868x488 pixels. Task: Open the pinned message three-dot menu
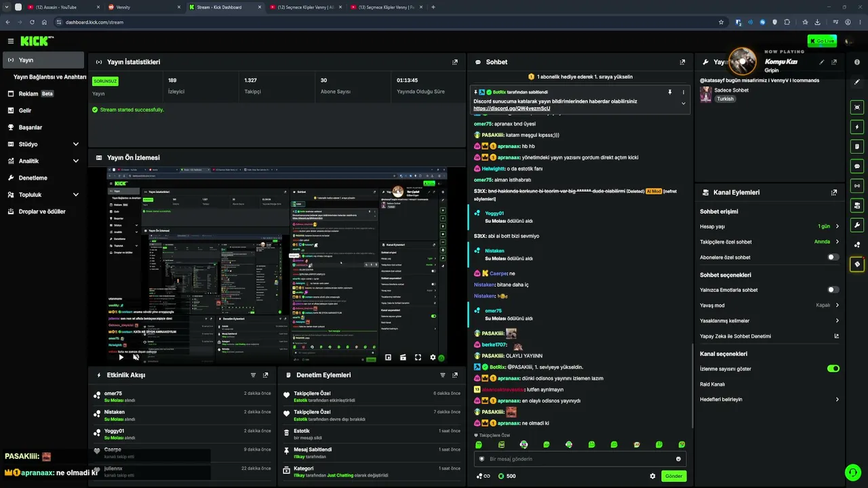coord(684,91)
